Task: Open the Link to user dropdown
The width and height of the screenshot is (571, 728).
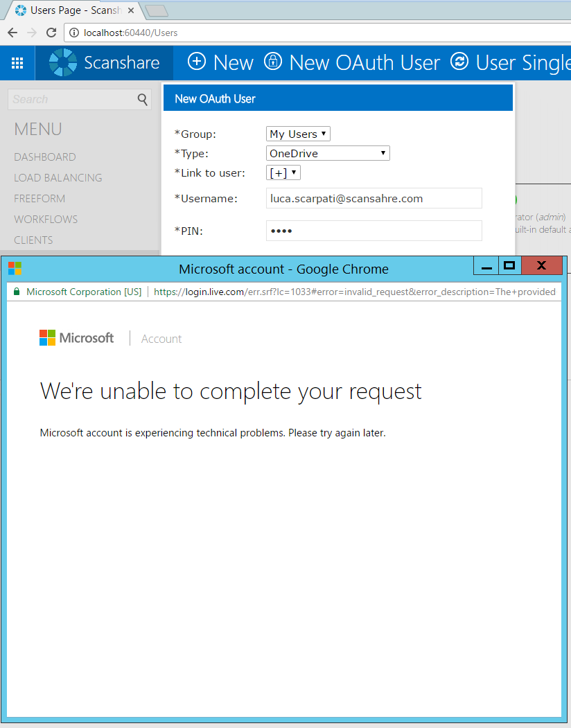Action: (283, 172)
